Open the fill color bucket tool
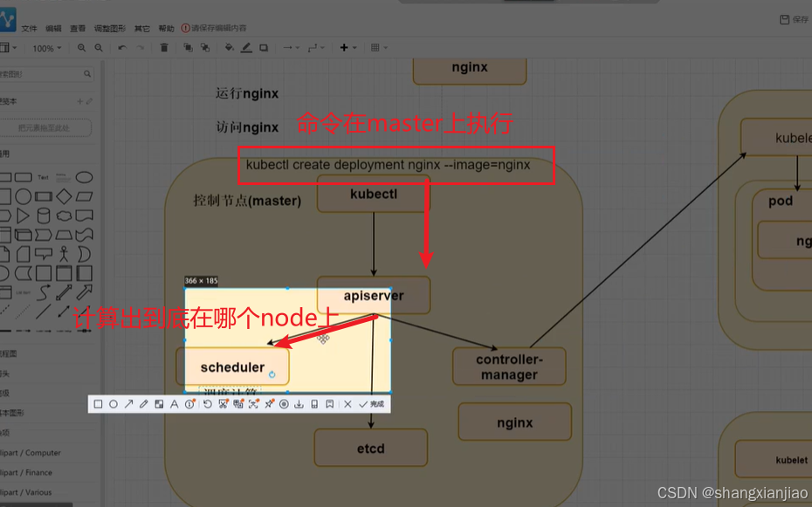The image size is (812, 507). pos(229,48)
